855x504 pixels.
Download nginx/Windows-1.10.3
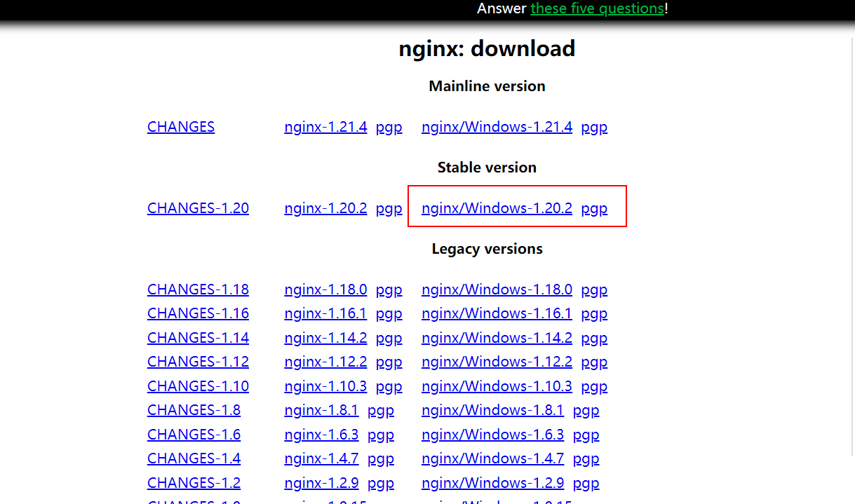click(497, 386)
